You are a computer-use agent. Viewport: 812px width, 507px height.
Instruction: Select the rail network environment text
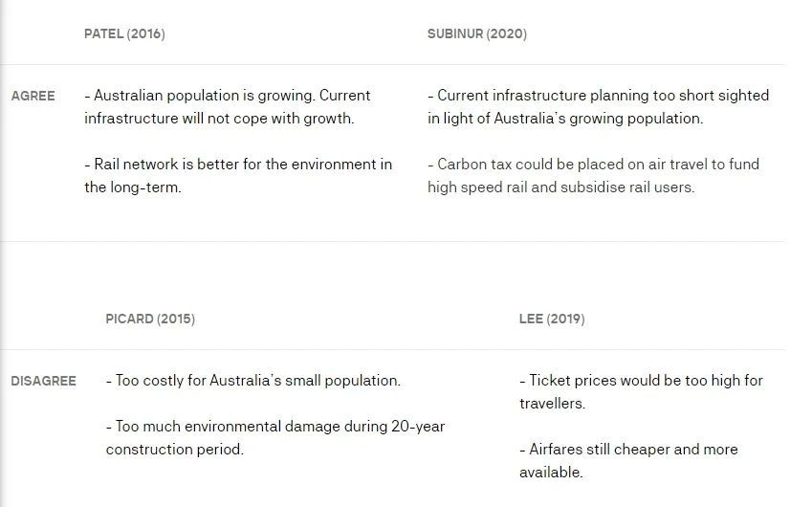[x=238, y=176]
